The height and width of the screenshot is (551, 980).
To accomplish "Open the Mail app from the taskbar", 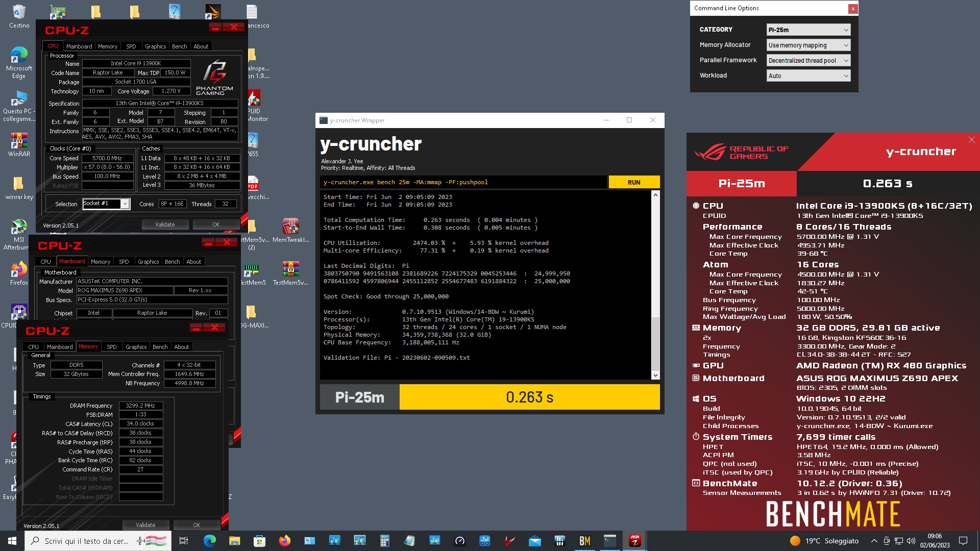I will [534, 541].
